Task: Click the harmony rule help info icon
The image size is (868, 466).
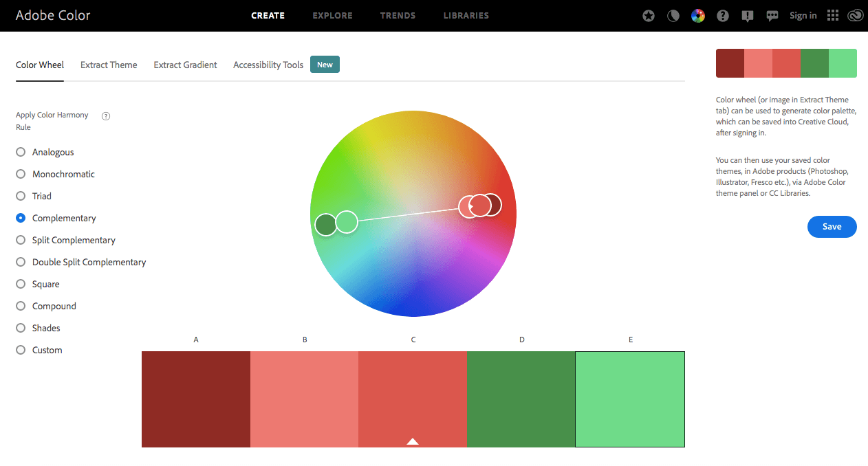Action: pyautogui.click(x=106, y=116)
